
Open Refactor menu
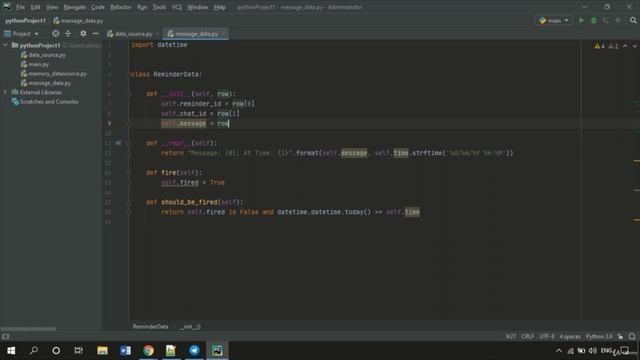coord(121,7)
